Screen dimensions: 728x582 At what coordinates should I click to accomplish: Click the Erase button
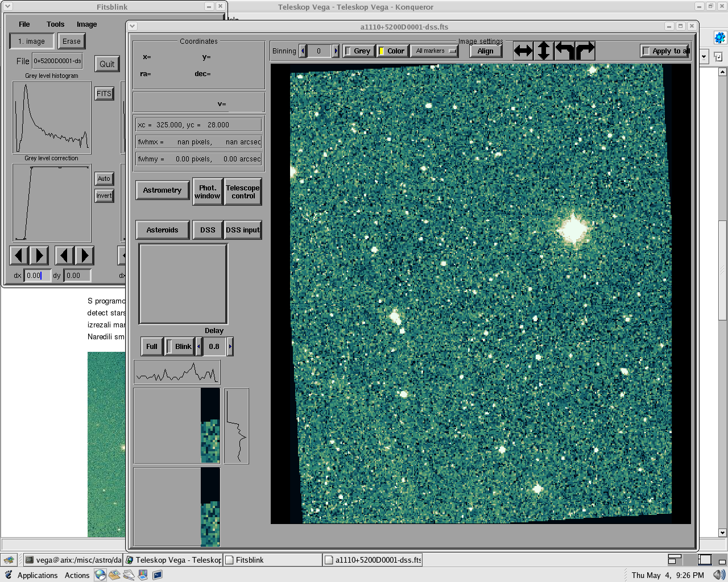72,41
